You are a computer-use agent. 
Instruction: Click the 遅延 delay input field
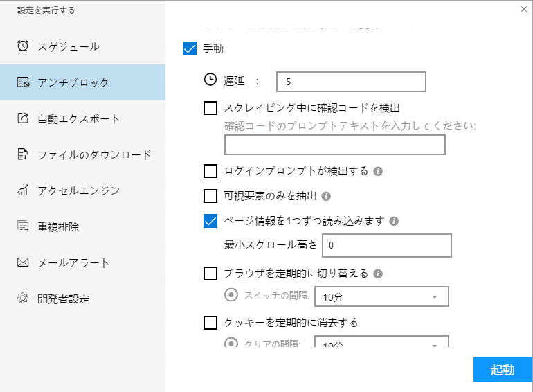tap(350, 82)
